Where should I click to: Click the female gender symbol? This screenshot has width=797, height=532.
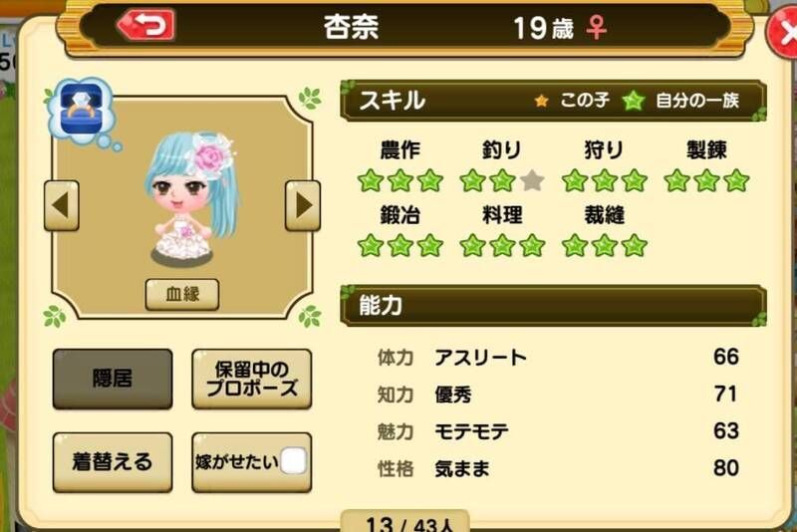[x=596, y=28]
